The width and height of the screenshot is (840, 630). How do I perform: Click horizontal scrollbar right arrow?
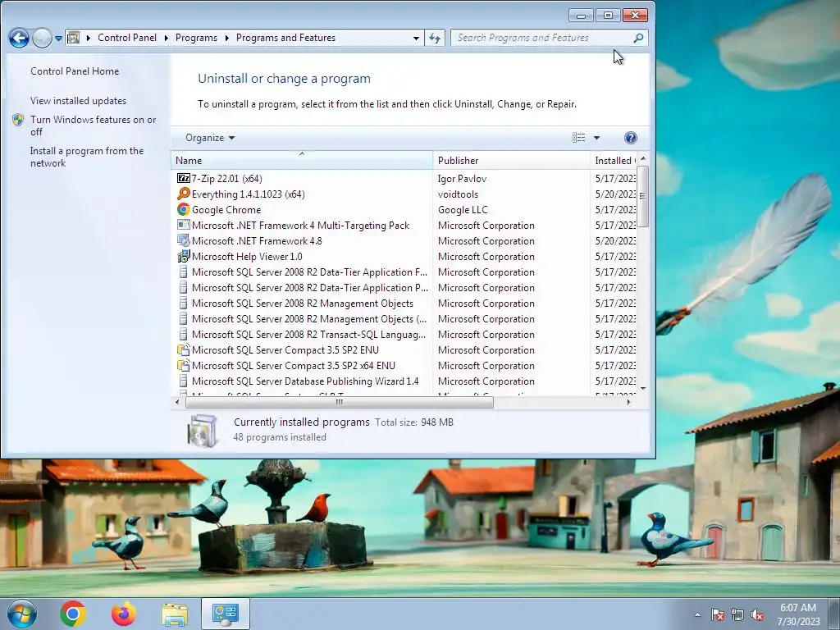tap(629, 402)
